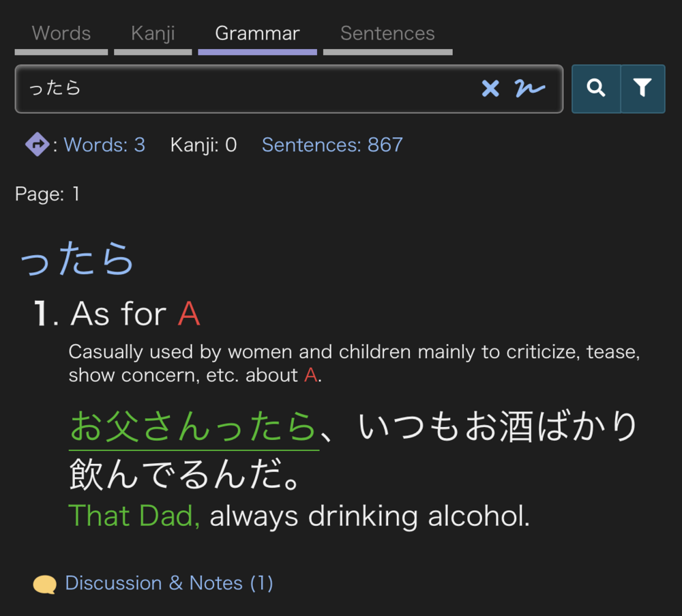
Task: Click the Kanji: 0 count
Action: pyautogui.click(x=203, y=145)
